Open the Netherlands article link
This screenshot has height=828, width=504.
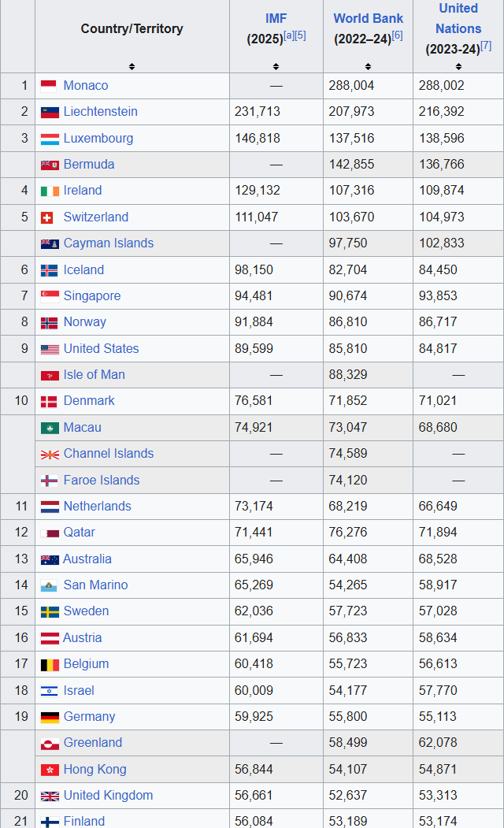[97, 507]
